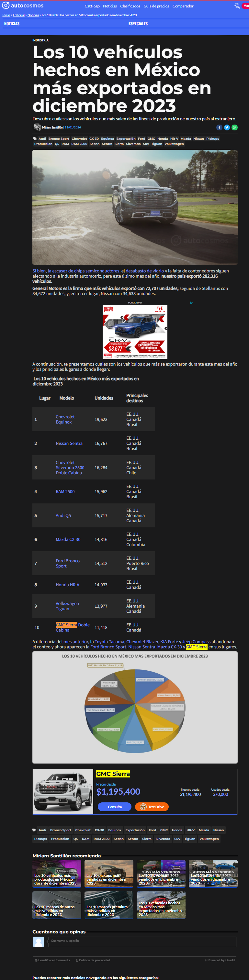Share article via Twitter icon
This screenshot has height=980, width=249.
click(227, 127)
